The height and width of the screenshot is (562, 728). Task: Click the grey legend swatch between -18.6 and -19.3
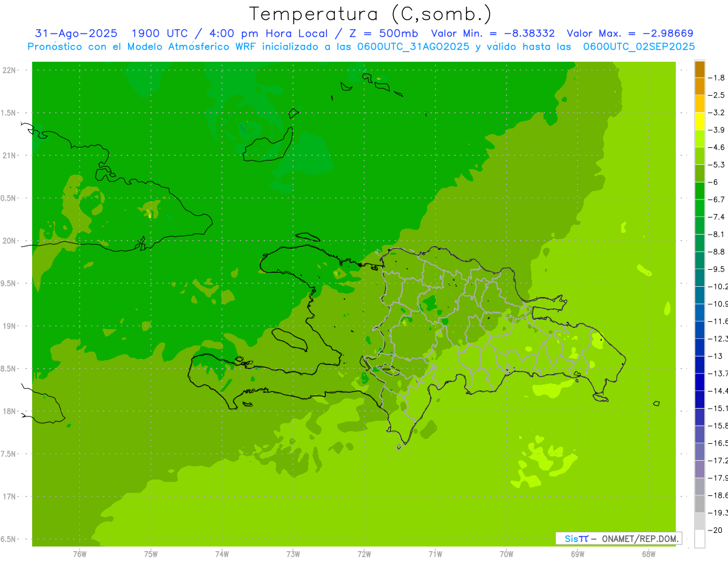point(699,504)
